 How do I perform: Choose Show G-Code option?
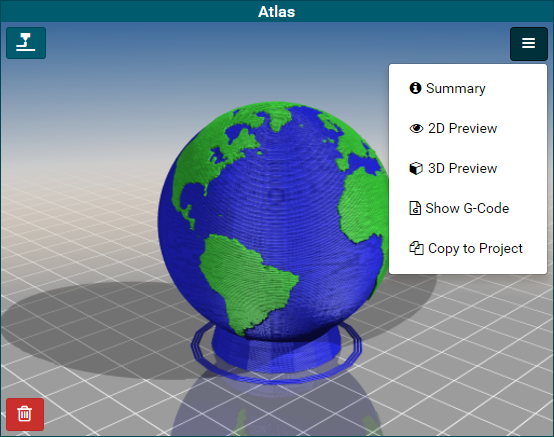coord(467,208)
